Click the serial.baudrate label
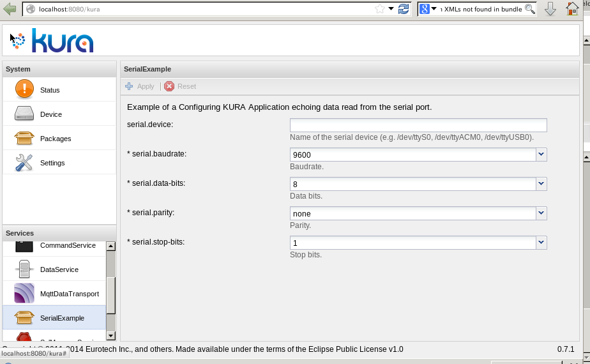 point(157,154)
